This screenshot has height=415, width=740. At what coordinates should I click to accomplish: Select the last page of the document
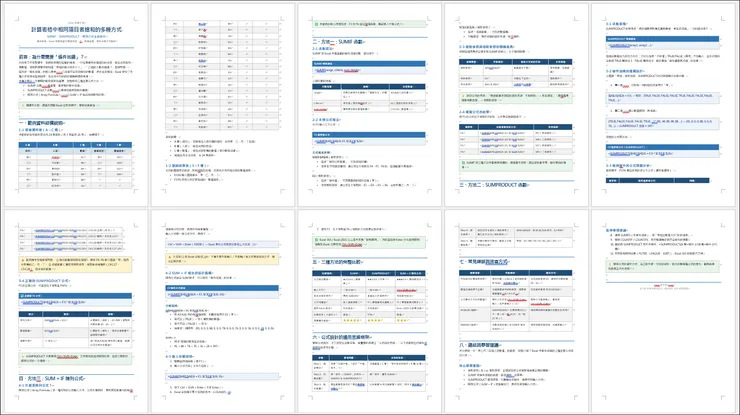pos(663,311)
